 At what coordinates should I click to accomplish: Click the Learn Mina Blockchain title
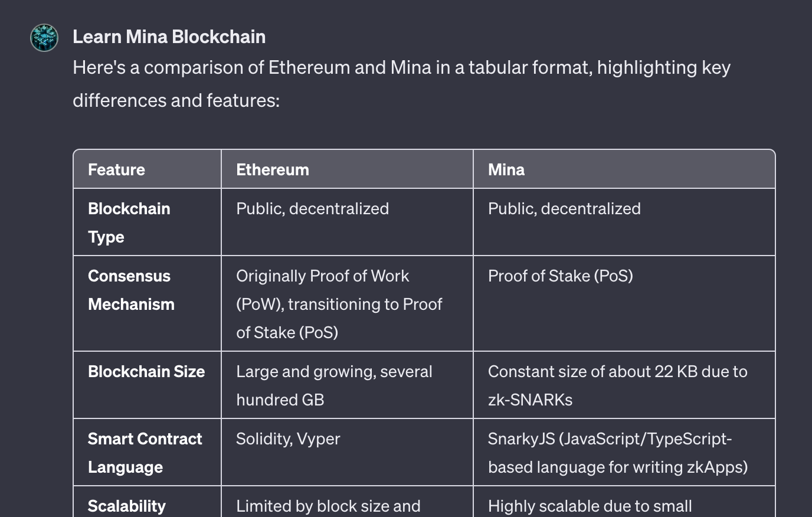169,37
